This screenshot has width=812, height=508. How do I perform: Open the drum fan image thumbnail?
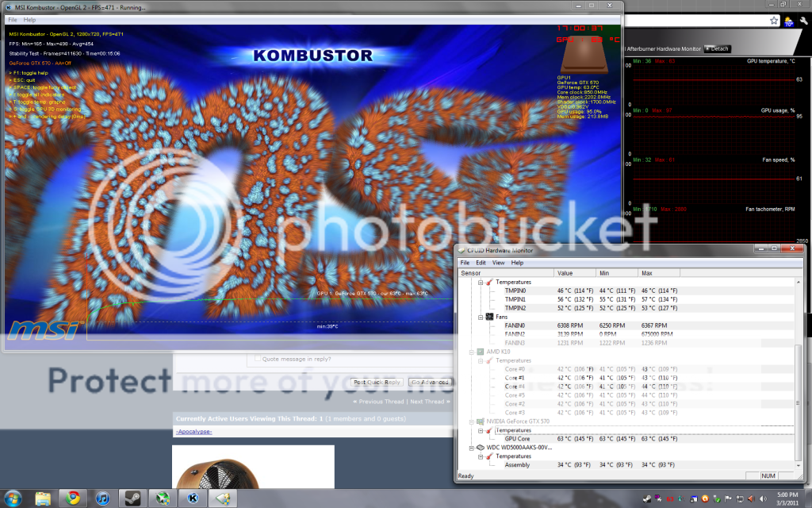(x=253, y=467)
